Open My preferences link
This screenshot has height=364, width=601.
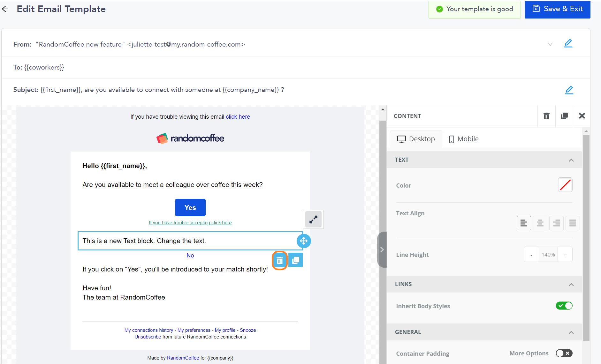[x=194, y=330]
